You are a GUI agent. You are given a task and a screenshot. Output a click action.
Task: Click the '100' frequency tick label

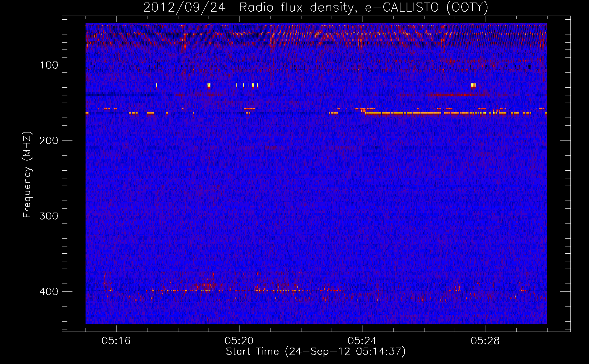[x=49, y=65]
